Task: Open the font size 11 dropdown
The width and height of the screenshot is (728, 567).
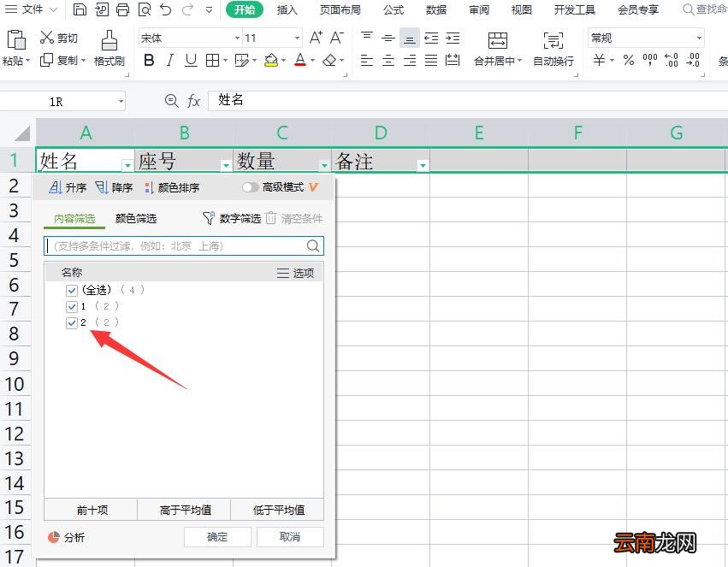Action: [x=297, y=38]
